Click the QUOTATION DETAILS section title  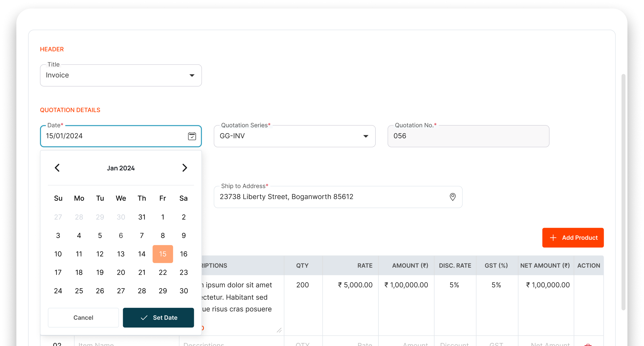click(x=70, y=110)
